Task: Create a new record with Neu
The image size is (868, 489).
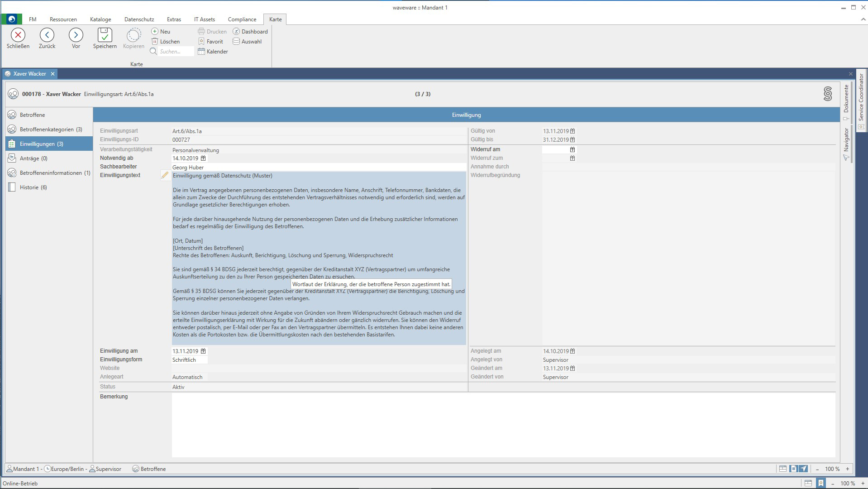Action: [161, 32]
